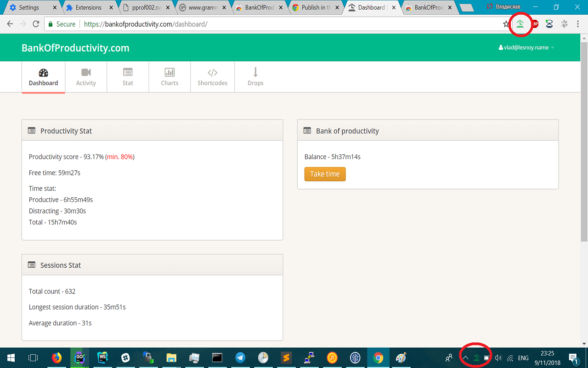Launch Firefox from the taskbar
This screenshot has height=368, width=588.
point(57,358)
